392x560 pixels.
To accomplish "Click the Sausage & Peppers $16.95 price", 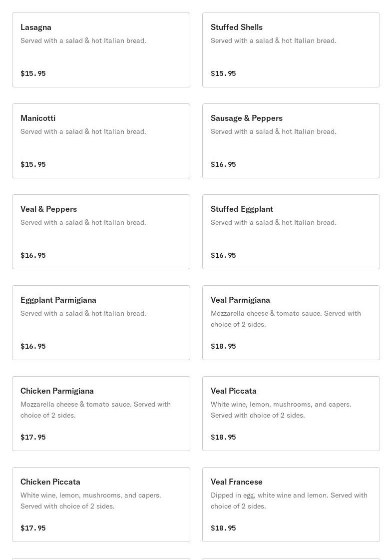I will [223, 164].
